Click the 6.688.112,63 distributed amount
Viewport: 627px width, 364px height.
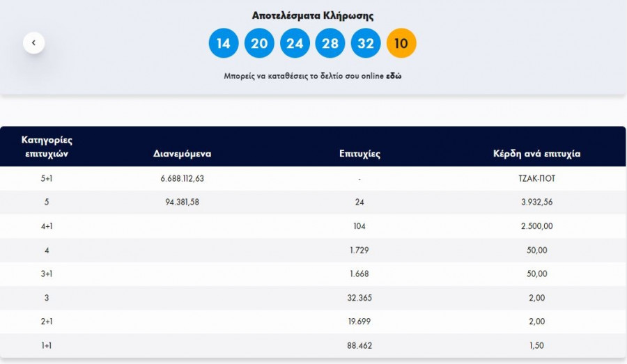(x=182, y=179)
